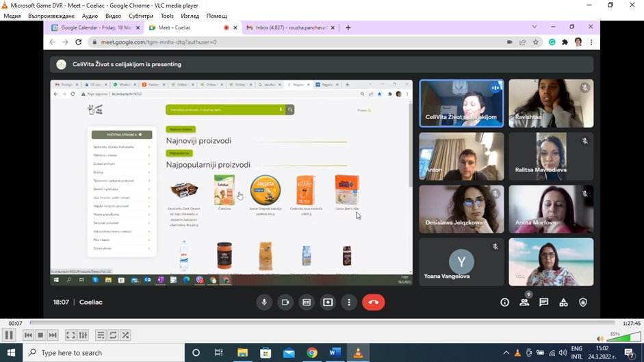Open Microsoft Store from taskbar
644x362 pixels.
coord(266,352)
